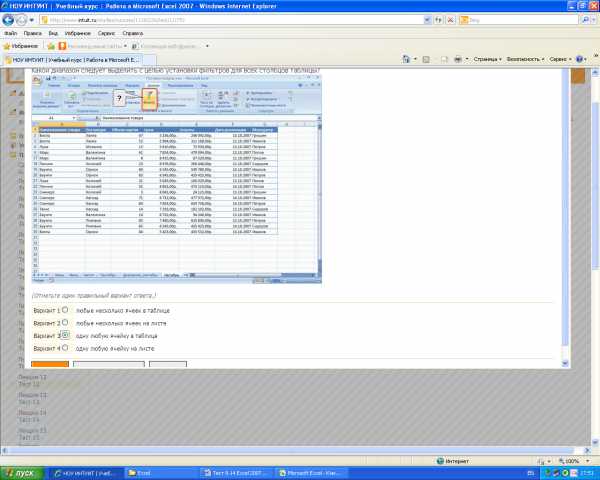Select Вариант 2 radio button
The height and width of the screenshot is (480, 600).
coord(65,322)
